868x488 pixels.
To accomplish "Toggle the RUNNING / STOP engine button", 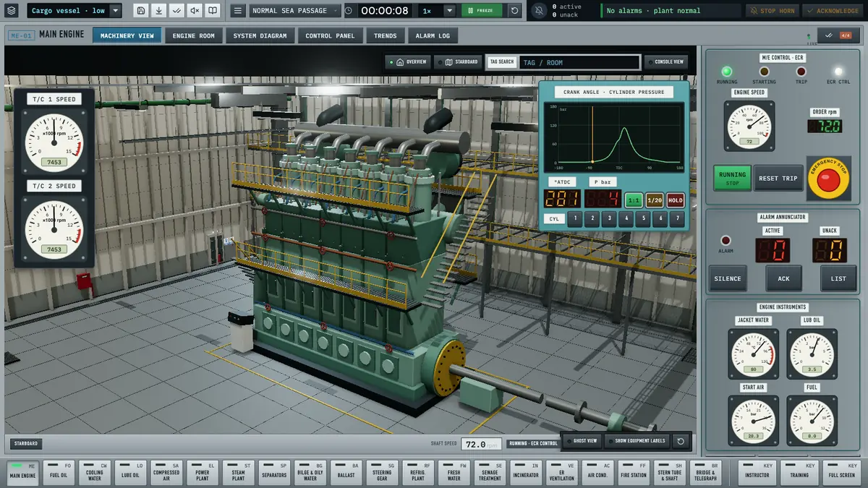I will (x=732, y=178).
